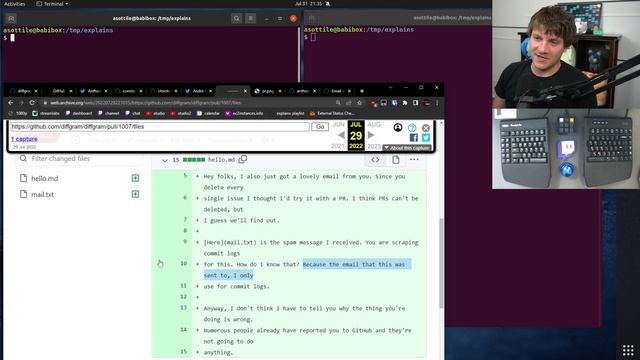The width and height of the screenshot is (640, 360).
Task: Click the Wayback Machine URL field
Action: point(160,127)
